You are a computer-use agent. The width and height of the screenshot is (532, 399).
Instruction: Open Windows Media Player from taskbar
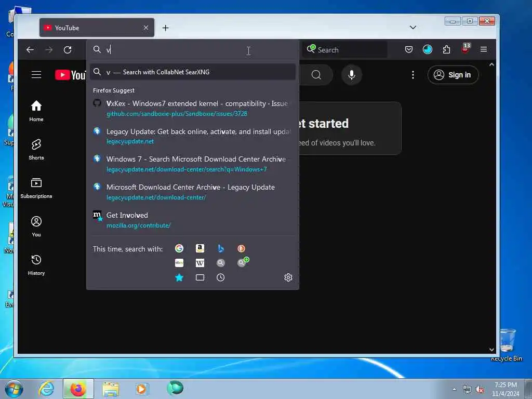point(142,389)
